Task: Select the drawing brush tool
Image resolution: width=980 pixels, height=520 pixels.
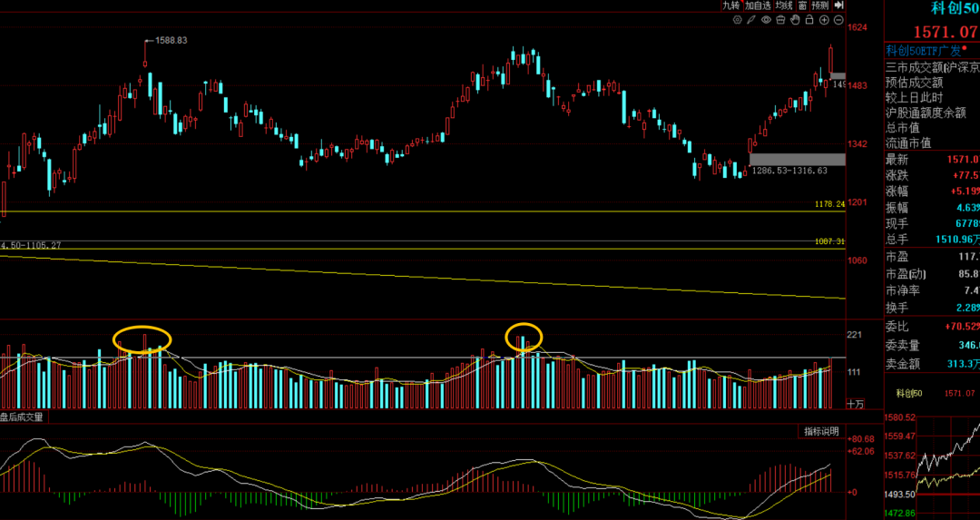Action: click(751, 20)
